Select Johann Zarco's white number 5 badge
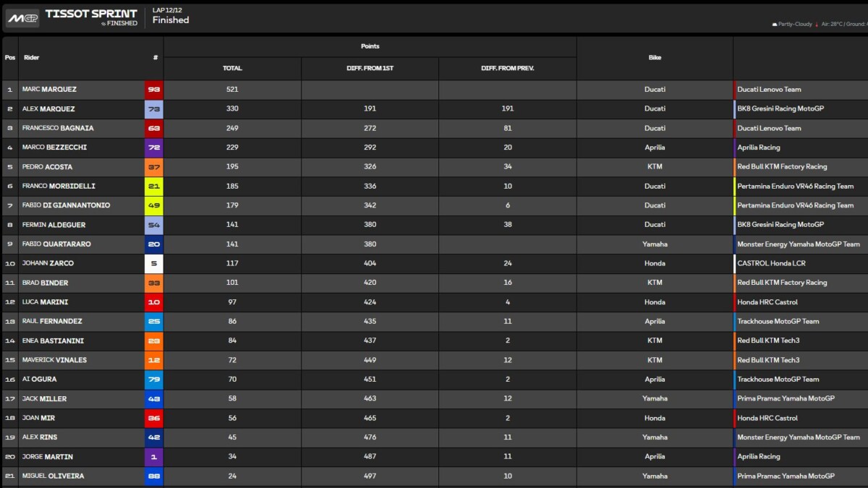The height and width of the screenshot is (488, 868). (x=153, y=263)
